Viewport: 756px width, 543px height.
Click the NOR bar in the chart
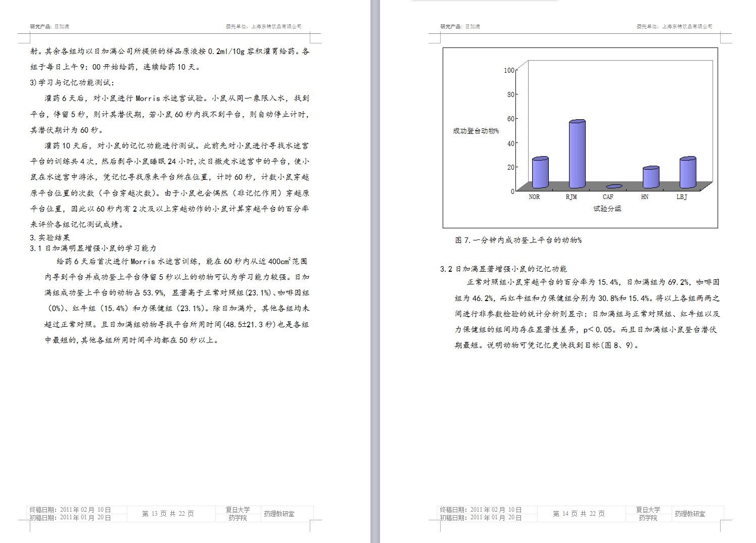pos(540,172)
